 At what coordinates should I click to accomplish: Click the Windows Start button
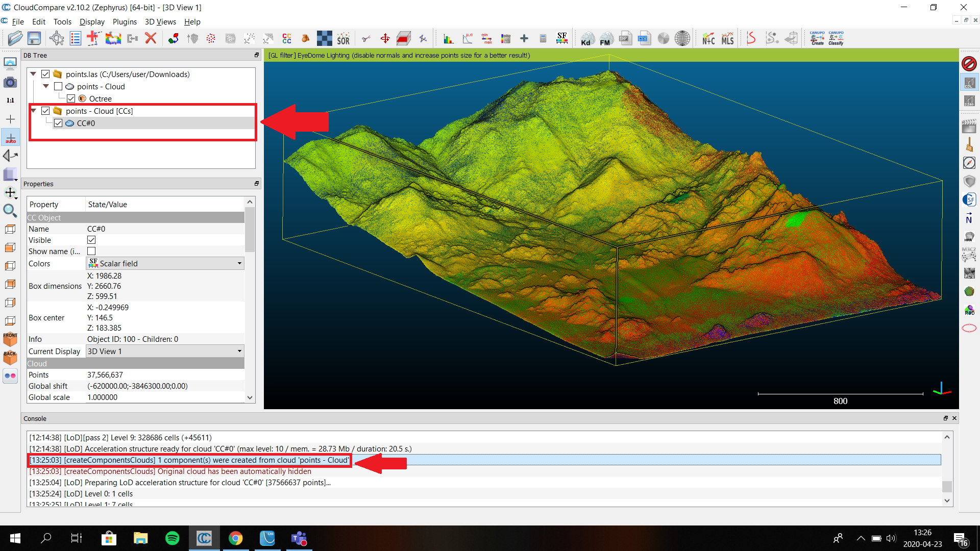(x=15, y=538)
